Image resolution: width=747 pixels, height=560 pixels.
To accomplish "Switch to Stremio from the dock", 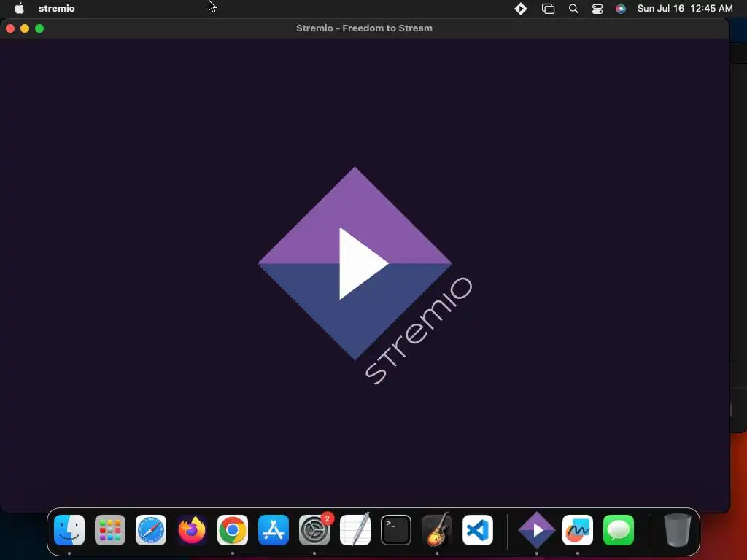I will pyautogui.click(x=537, y=530).
